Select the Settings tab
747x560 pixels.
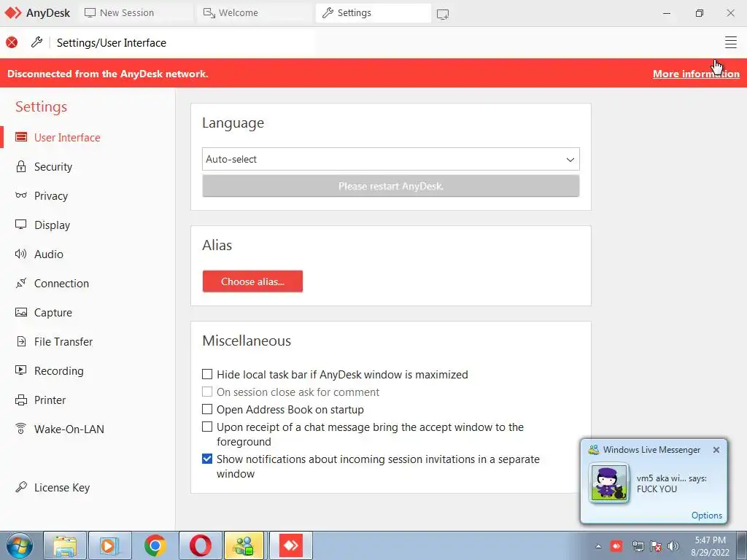click(x=373, y=13)
